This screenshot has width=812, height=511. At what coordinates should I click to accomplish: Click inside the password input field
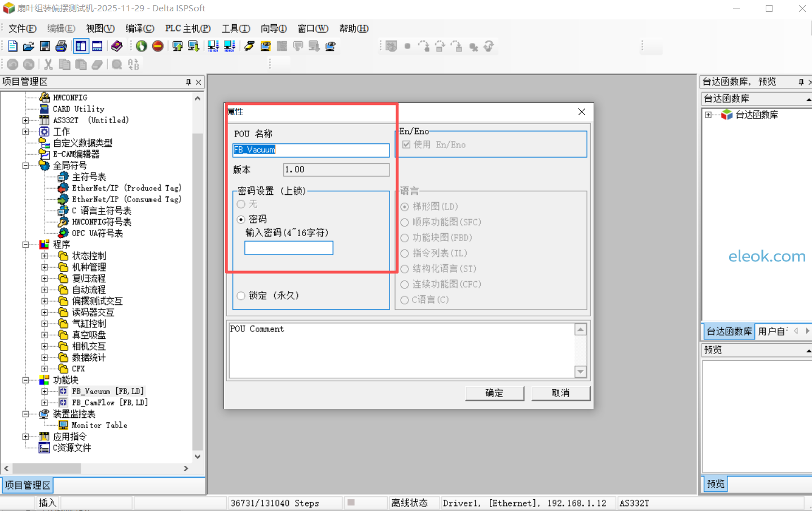click(x=288, y=247)
